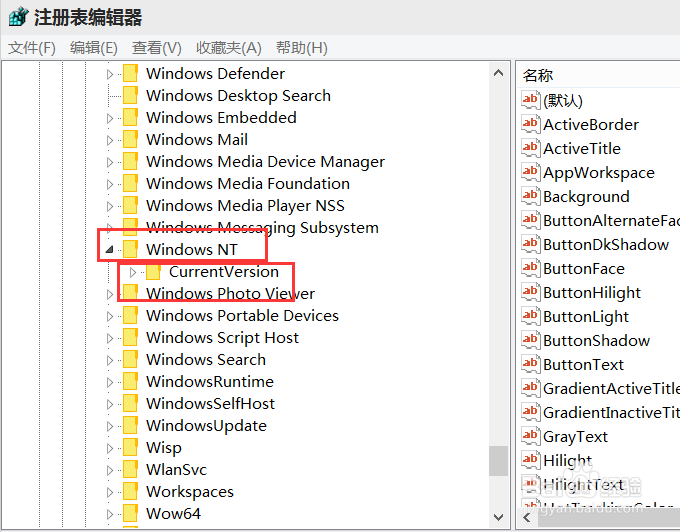The width and height of the screenshot is (680, 532).
Task: Expand Windows Media Device Manager key
Action: tap(110, 162)
